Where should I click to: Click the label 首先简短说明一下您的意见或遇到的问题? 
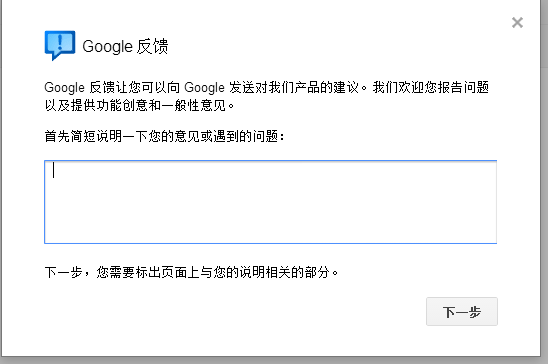pos(164,136)
